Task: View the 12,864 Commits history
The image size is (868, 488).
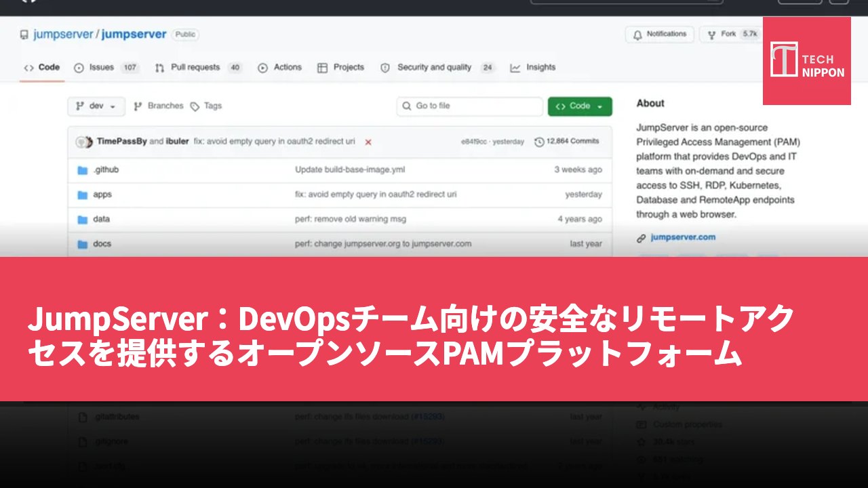Action: tap(567, 142)
